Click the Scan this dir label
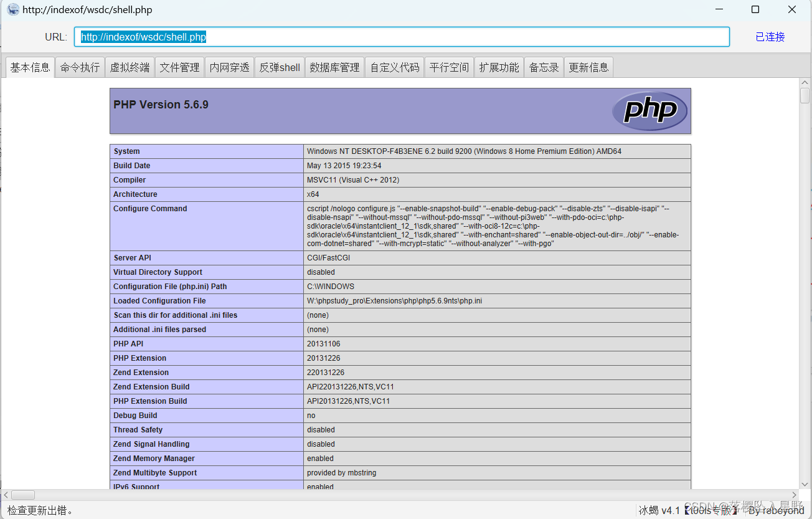The image size is (812, 519). (x=175, y=315)
